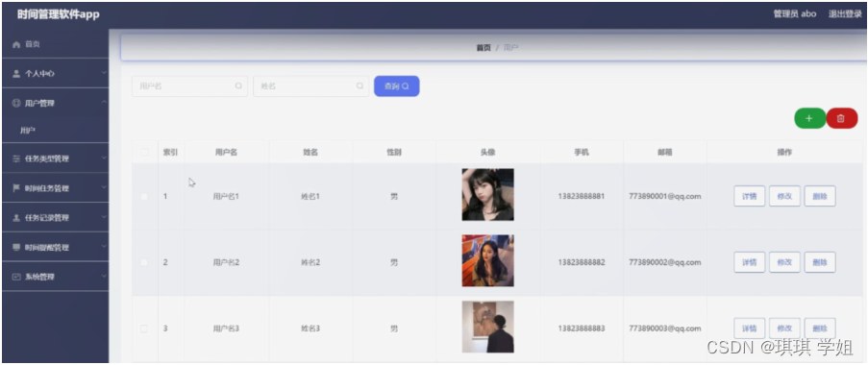The width and height of the screenshot is (868, 365).
Task: Open the 时间提醒管理 sidebar menu
Action: 56,247
